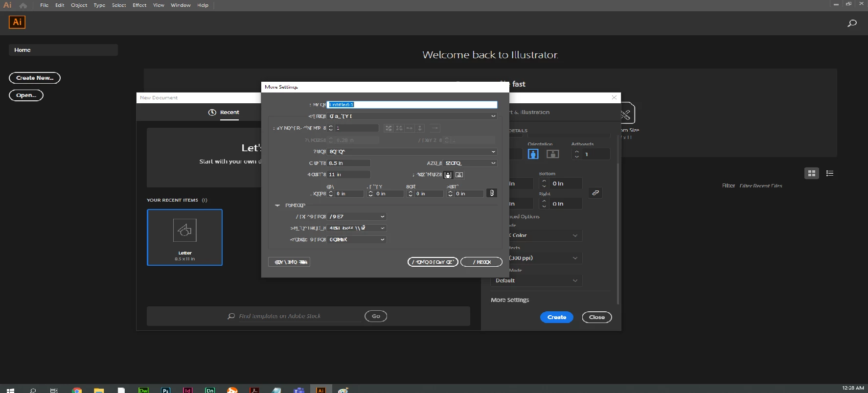Open the File menu
Viewport: 868px width, 393px height.
[45, 5]
